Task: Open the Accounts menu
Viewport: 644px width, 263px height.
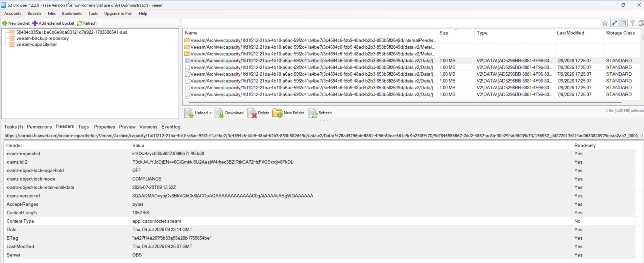Action: click(x=13, y=14)
